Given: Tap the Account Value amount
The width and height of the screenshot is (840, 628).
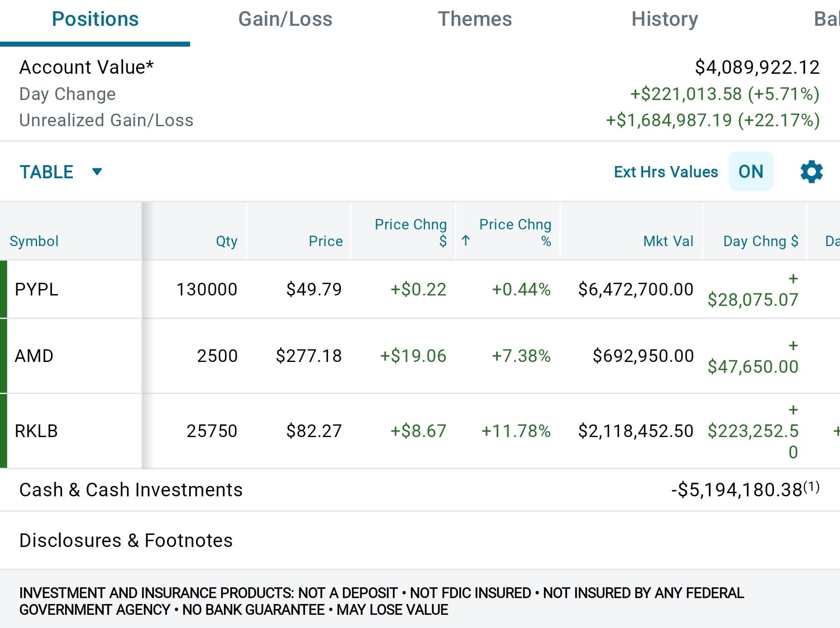Looking at the screenshot, I should click(757, 67).
